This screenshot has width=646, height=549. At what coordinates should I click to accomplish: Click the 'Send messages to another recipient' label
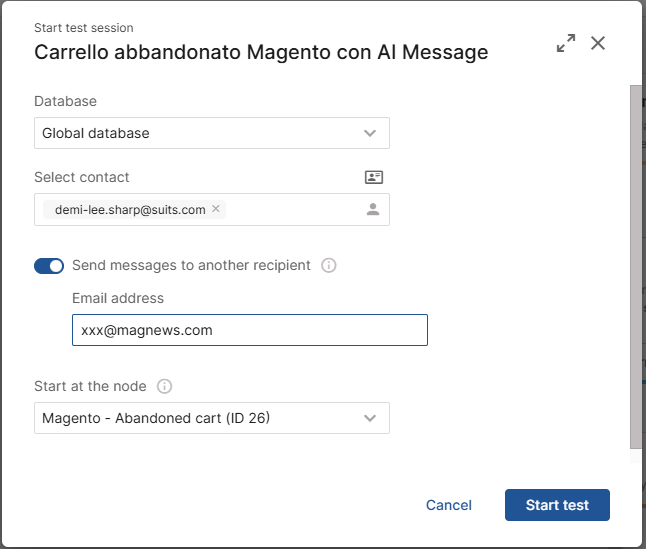click(191, 265)
